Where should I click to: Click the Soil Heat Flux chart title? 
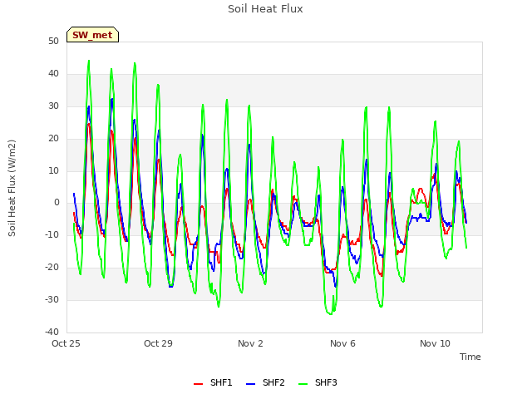(x=265, y=9)
